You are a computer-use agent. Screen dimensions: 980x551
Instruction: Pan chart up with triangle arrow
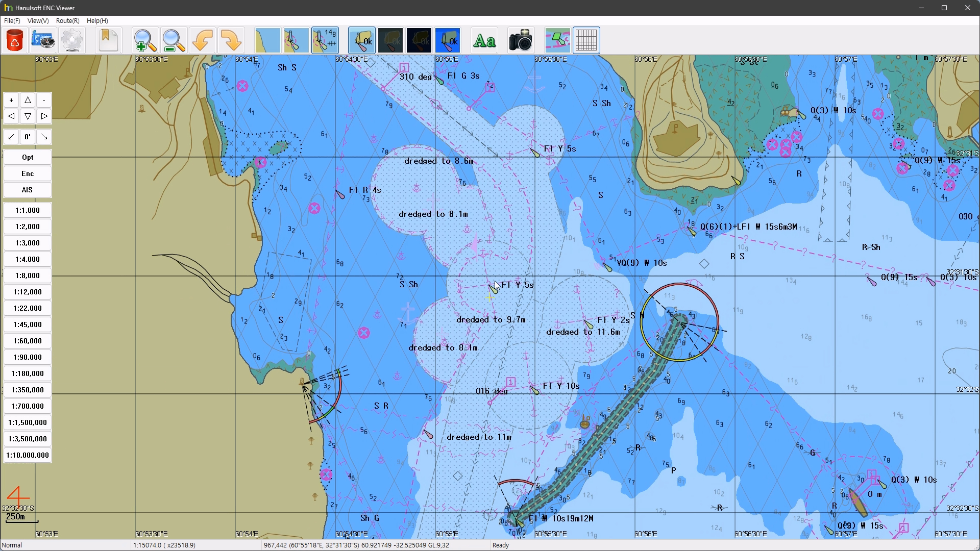[x=28, y=100]
